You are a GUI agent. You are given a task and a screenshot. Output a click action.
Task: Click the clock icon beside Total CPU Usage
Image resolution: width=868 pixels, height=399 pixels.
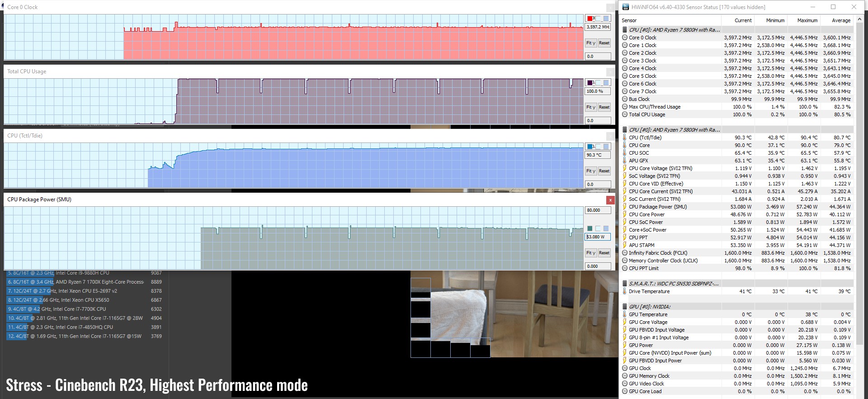[625, 114]
